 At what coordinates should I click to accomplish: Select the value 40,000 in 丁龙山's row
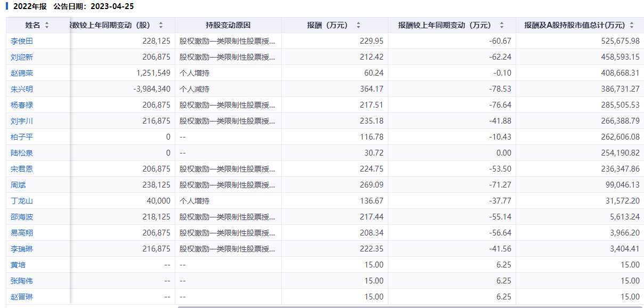coord(159,201)
